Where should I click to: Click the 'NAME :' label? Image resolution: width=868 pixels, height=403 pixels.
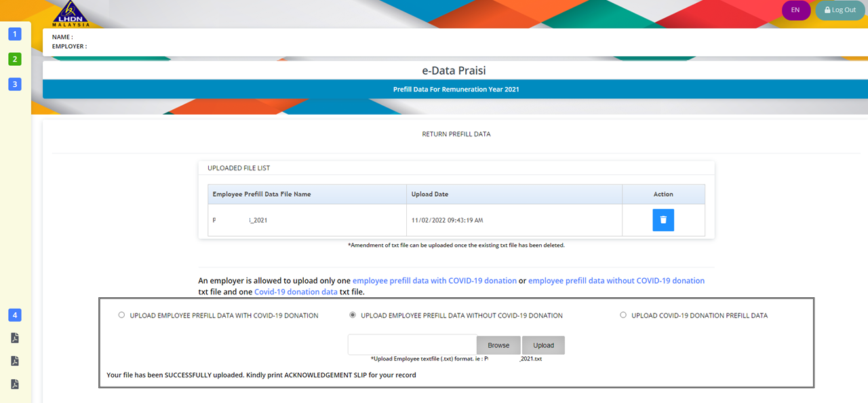coord(62,37)
